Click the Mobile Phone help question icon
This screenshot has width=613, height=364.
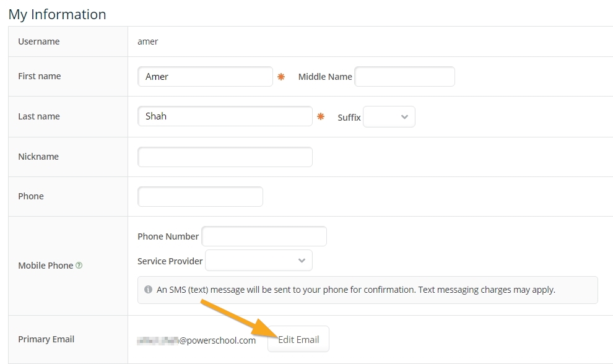pyautogui.click(x=79, y=266)
